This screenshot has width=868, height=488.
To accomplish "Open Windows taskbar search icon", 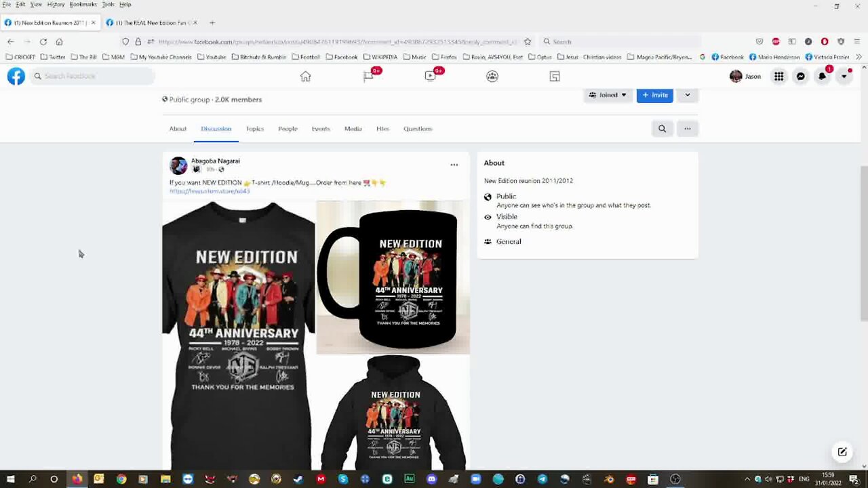I will pos(33,479).
